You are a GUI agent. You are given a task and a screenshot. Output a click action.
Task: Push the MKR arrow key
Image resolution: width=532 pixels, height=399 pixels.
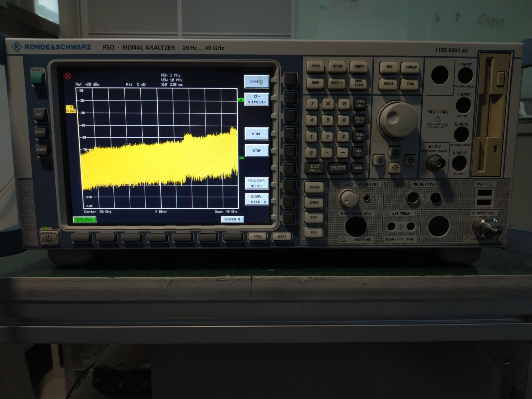point(337,83)
